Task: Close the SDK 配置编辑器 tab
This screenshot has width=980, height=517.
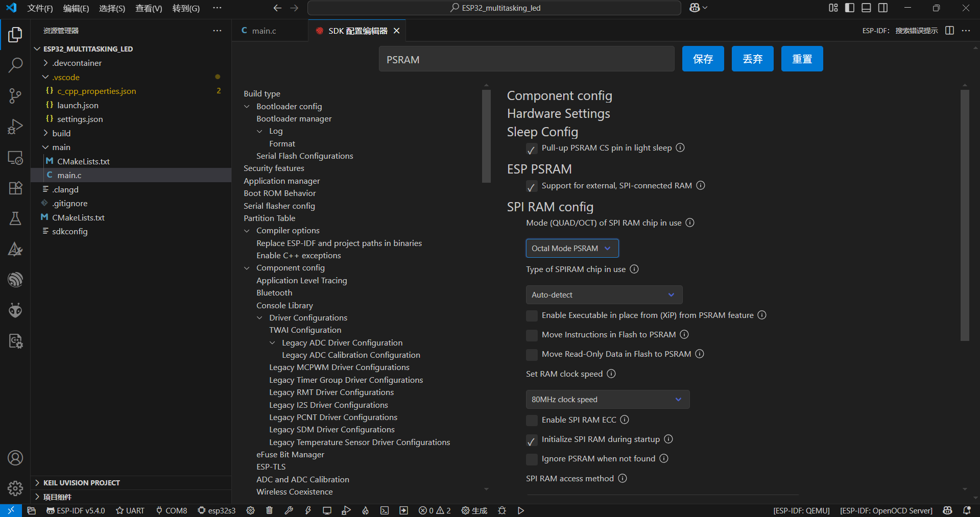Action: pos(396,31)
